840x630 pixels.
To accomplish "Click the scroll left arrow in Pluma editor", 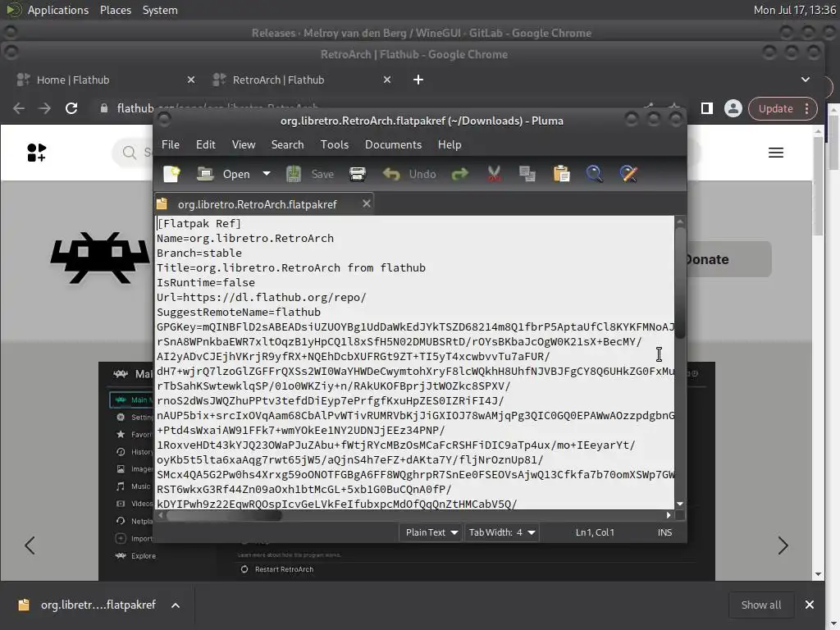I will pos(161,515).
